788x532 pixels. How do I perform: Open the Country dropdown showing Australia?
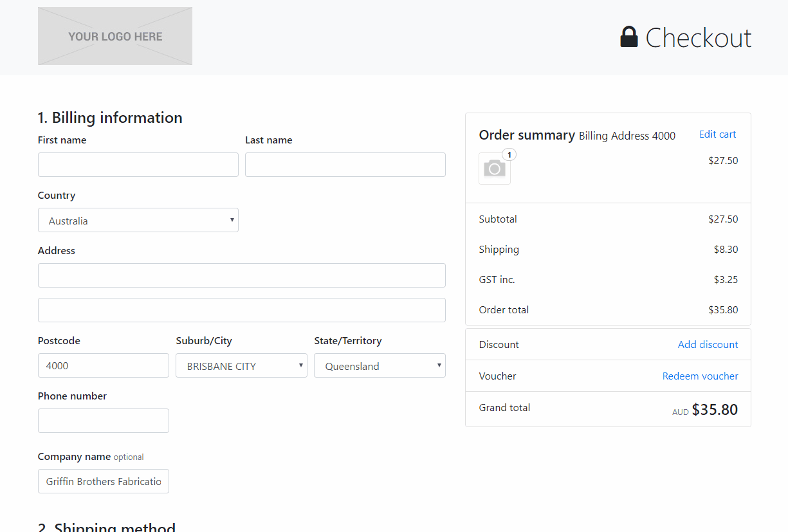(138, 220)
